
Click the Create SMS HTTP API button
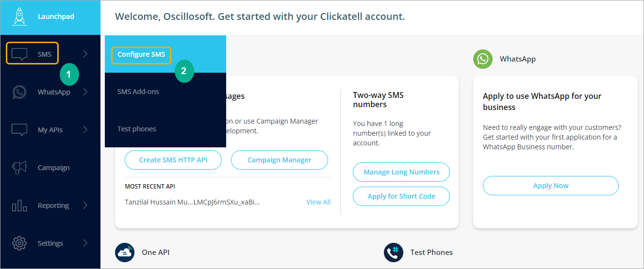(x=173, y=160)
